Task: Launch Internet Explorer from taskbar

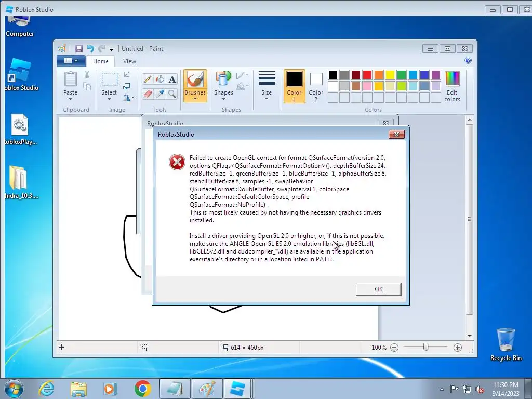Action: pos(46,389)
